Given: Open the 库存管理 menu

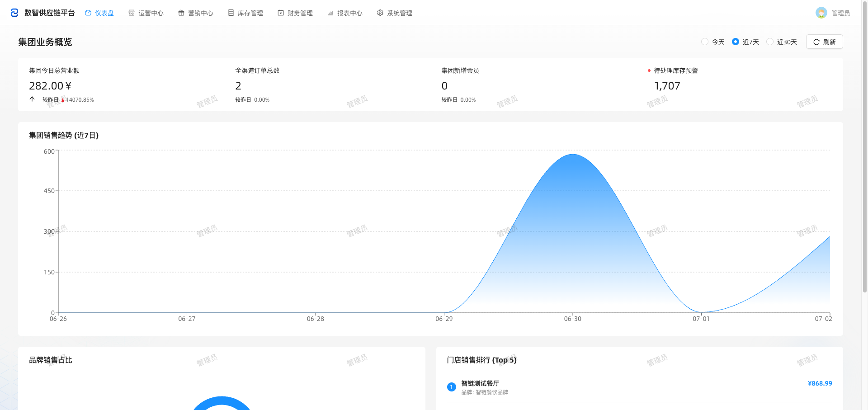Looking at the screenshot, I should coord(245,13).
